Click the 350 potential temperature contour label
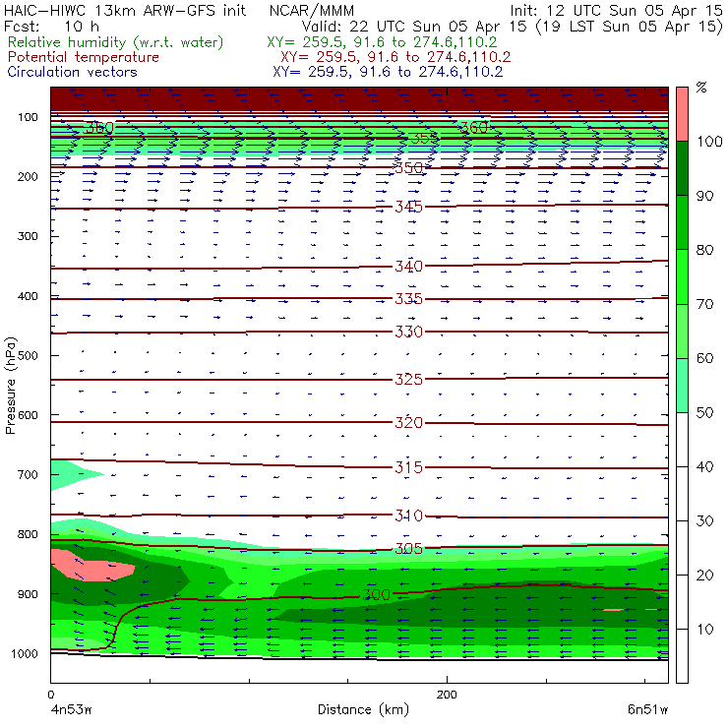 [408, 167]
